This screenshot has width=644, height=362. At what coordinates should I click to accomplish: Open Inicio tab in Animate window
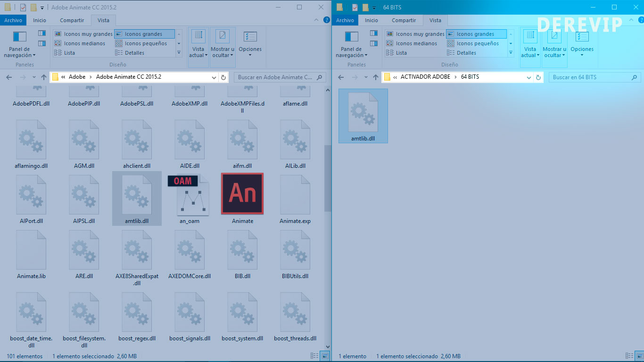pos(40,20)
